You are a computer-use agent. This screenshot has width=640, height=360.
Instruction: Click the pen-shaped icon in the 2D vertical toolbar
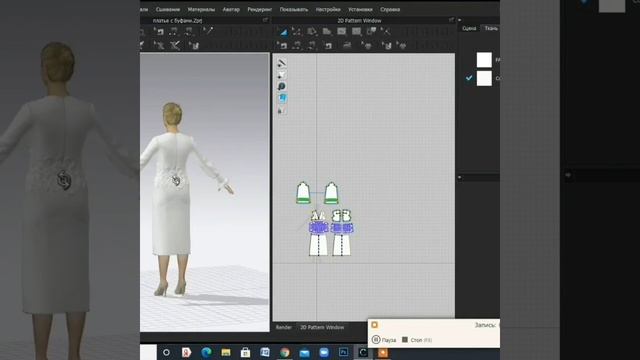282,63
